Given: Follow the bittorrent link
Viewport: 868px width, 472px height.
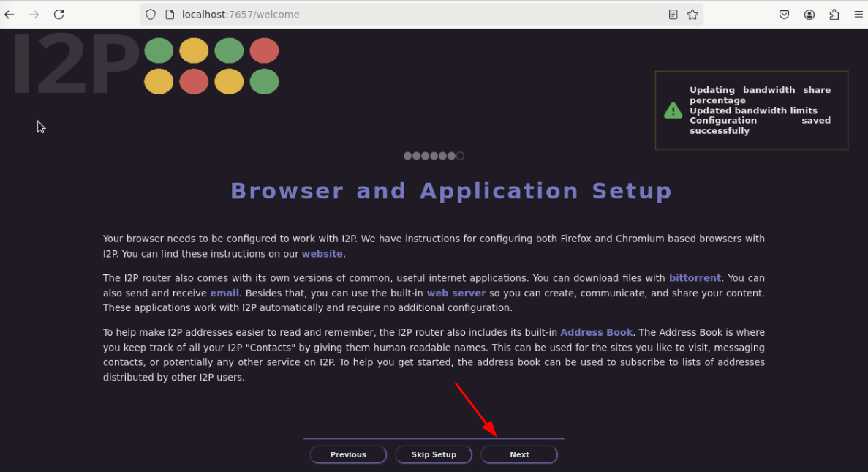Looking at the screenshot, I should click(695, 278).
